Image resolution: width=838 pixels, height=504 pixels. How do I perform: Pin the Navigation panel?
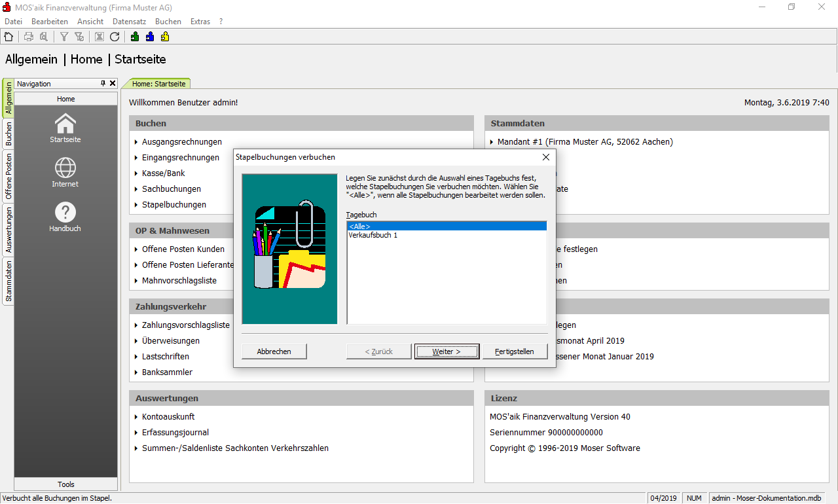[x=103, y=84]
